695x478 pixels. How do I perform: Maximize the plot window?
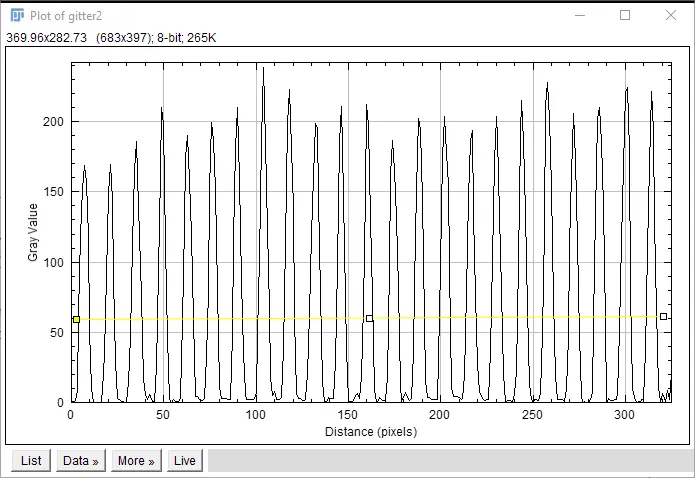625,16
